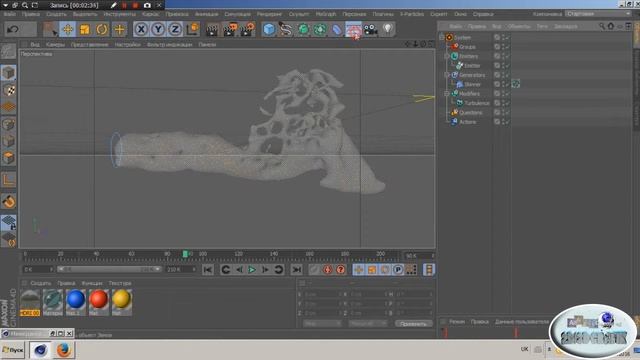Collapse the Generators tree node

coord(447,75)
